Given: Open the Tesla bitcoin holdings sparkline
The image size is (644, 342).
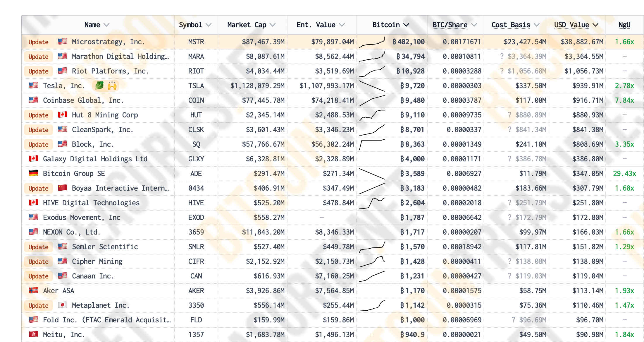Looking at the screenshot, I should tap(372, 86).
